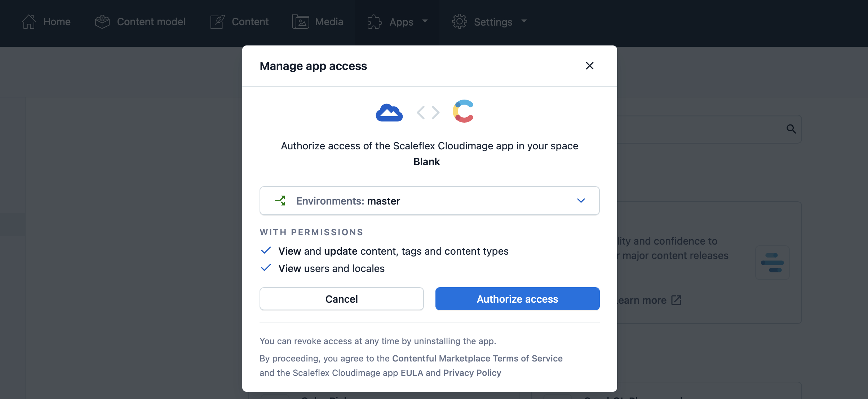Viewport: 868px width, 399px height.
Task: Click the Learn more external link icon
Action: 676,300
